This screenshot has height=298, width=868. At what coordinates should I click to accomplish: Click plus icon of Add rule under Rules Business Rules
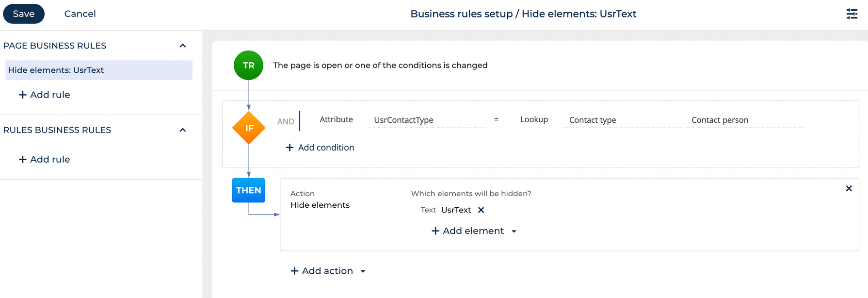coord(22,159)
